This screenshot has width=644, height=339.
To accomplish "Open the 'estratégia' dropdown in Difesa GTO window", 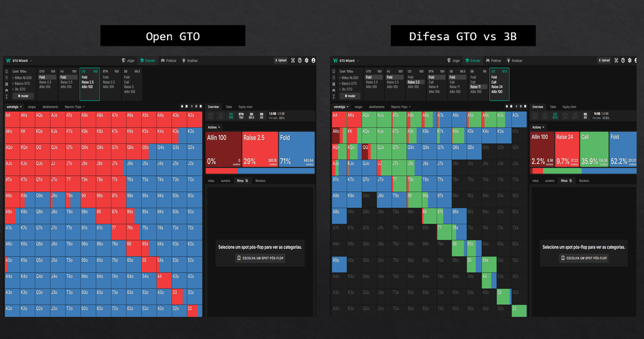I will pos(340,107).
